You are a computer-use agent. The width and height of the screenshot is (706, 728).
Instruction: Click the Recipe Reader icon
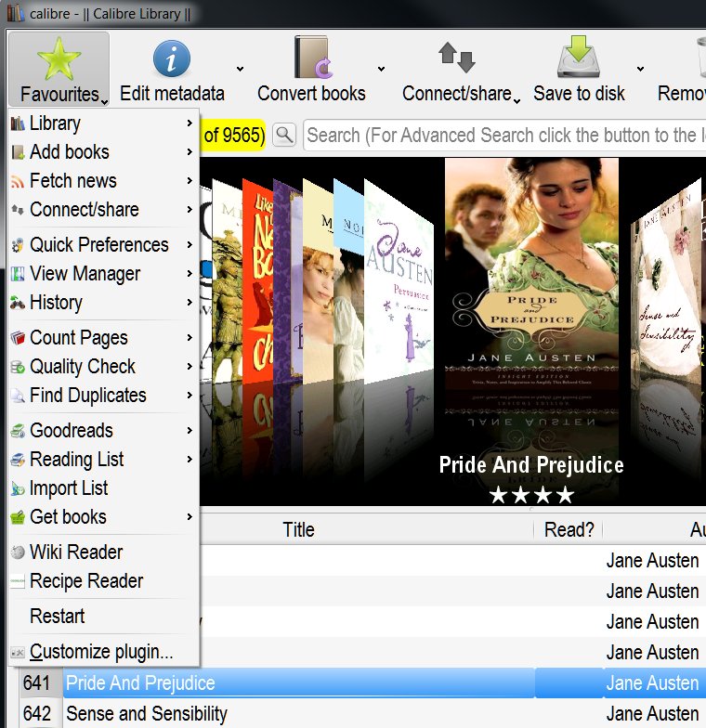click(18, 581)
